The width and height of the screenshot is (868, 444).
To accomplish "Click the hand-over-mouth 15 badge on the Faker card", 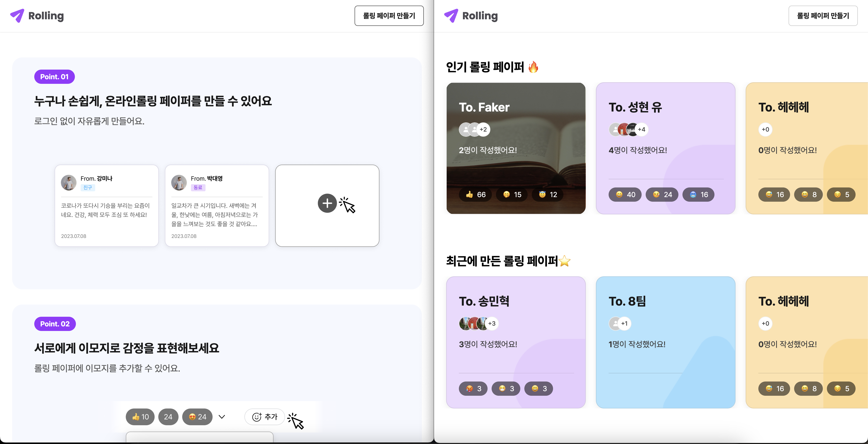I will click(512, 195).
